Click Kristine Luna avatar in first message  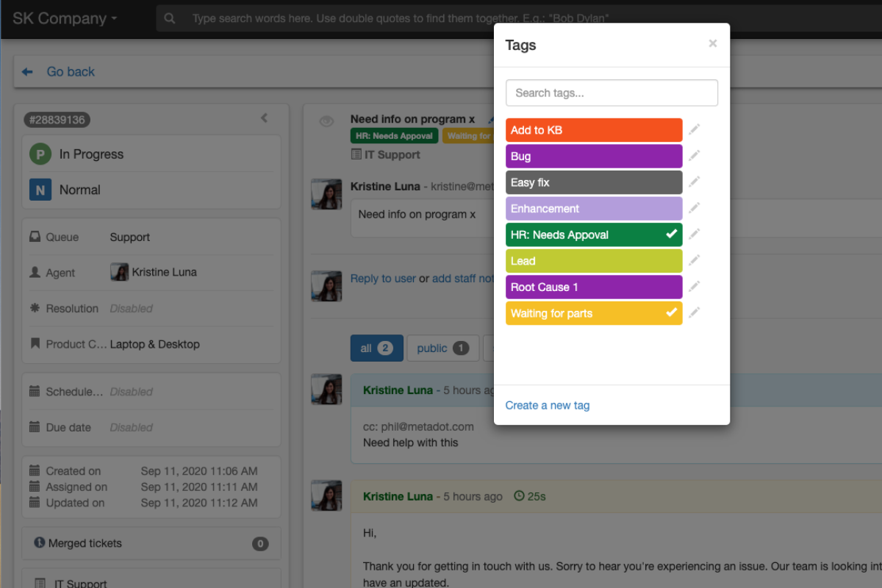326,194
